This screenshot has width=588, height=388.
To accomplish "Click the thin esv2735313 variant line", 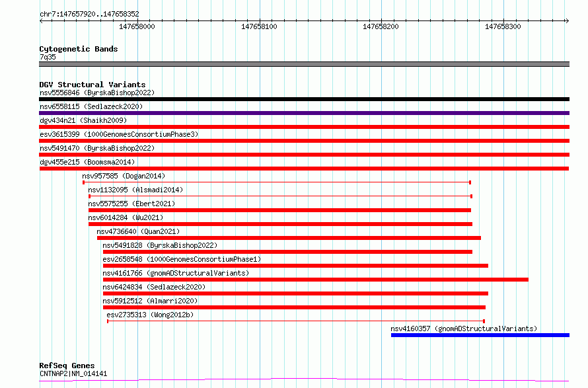I will point(296,321).
